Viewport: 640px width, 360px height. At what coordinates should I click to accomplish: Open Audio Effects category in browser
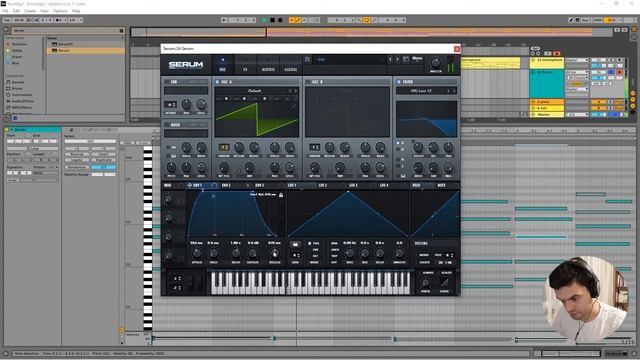20,101
